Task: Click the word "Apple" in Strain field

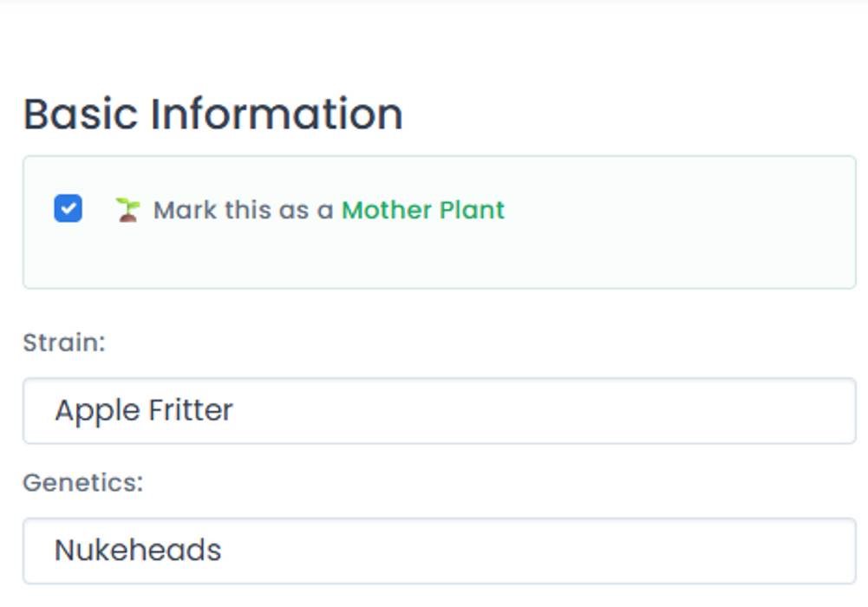Action: tap(93, 410)
